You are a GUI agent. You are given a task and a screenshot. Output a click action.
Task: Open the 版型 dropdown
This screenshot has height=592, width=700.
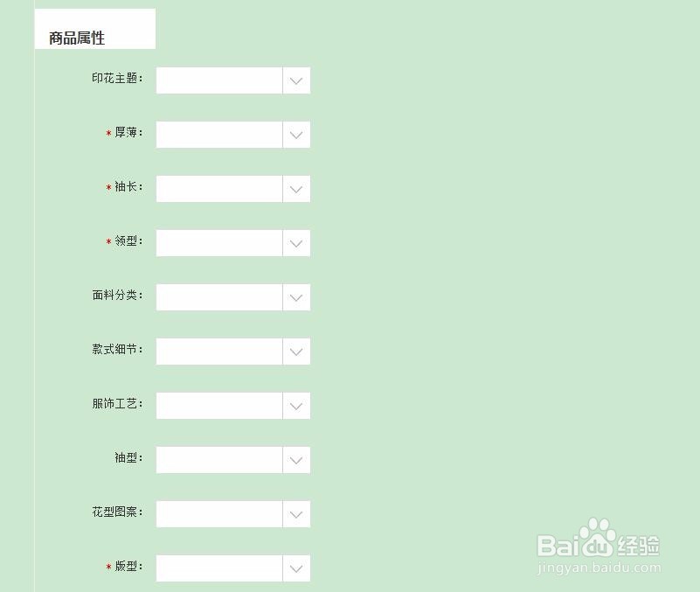pyautogui.click(x=296, y=568)
